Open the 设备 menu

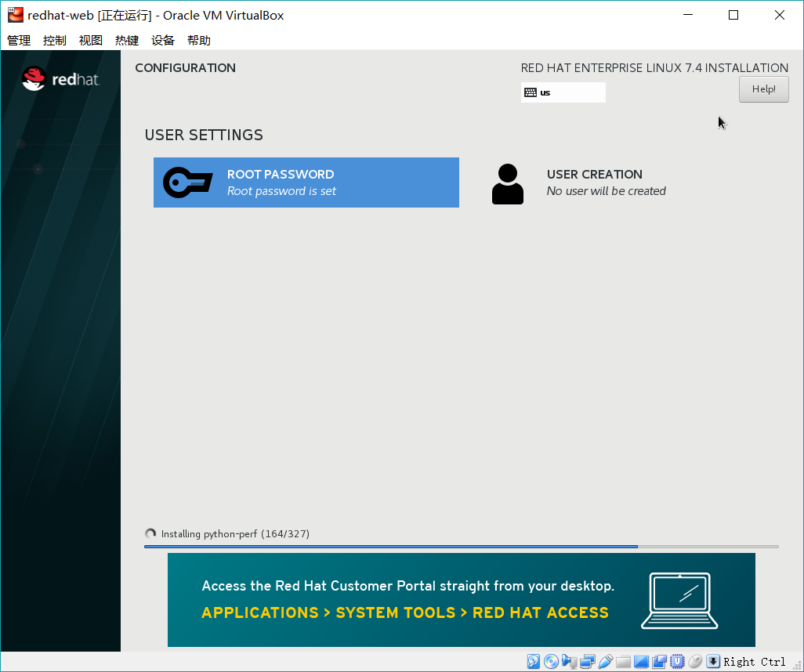pos(163,41)
